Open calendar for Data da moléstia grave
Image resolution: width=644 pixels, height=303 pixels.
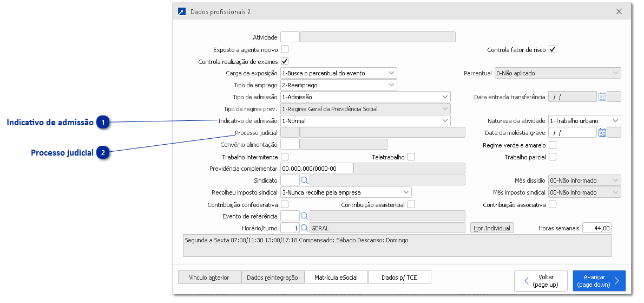pos(602,133)
